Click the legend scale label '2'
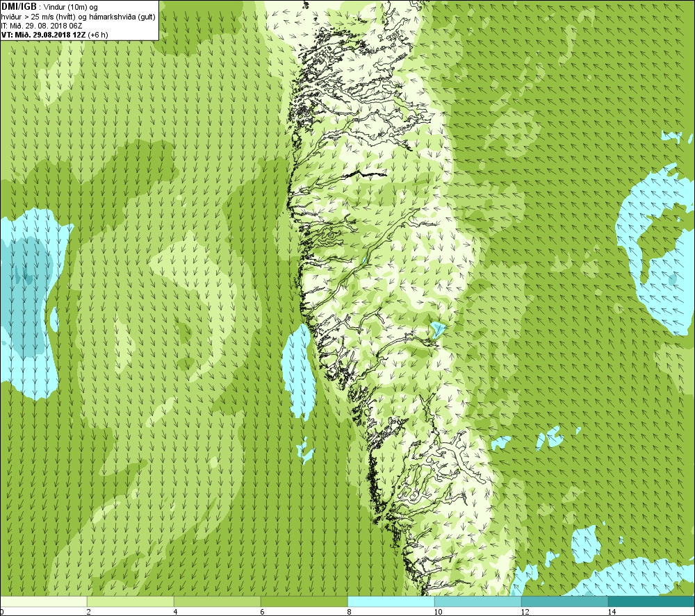Viewport: 695px width, 616px height. click(89, 612)
